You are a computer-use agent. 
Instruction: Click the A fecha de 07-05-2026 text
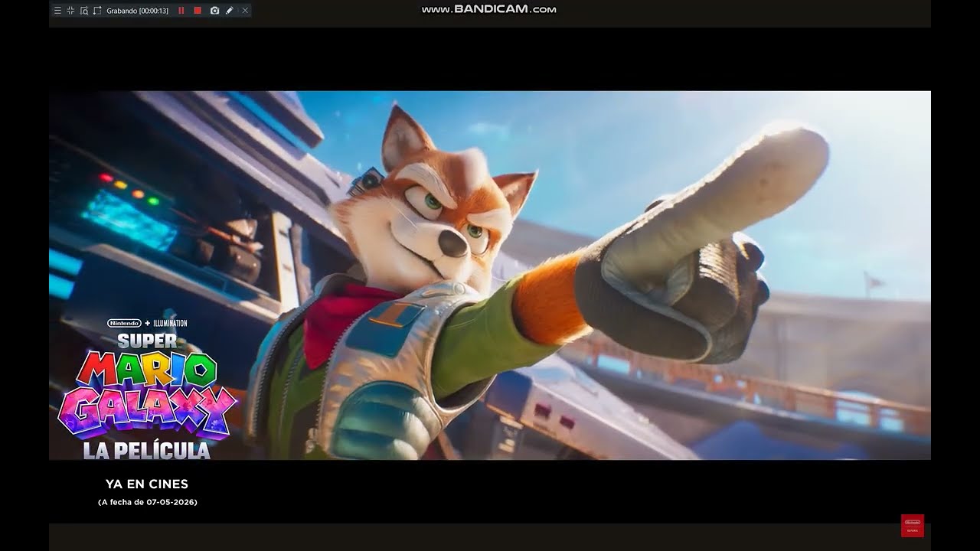[x=147, y=502]
